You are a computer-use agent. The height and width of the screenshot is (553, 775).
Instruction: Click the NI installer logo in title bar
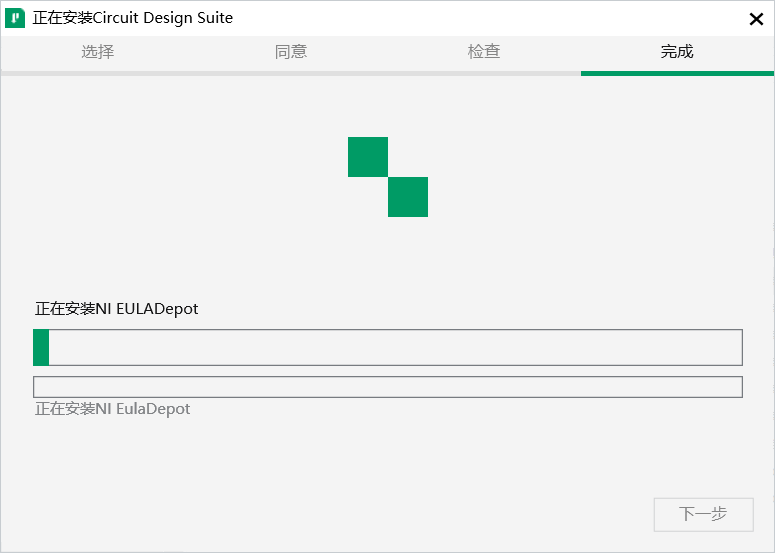tap(15, 18)
